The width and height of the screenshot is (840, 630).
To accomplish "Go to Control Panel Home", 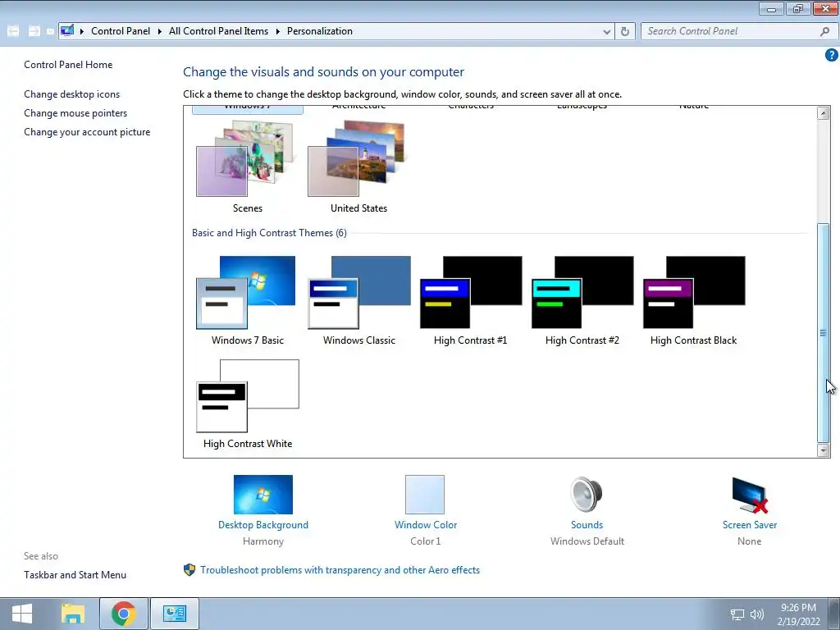I will pos(68,65).
